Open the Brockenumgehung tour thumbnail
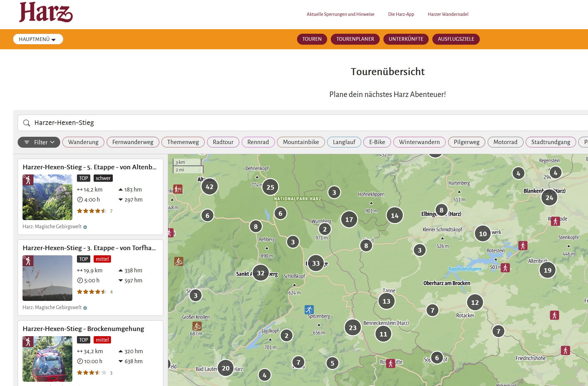 [x=47, y=359]
